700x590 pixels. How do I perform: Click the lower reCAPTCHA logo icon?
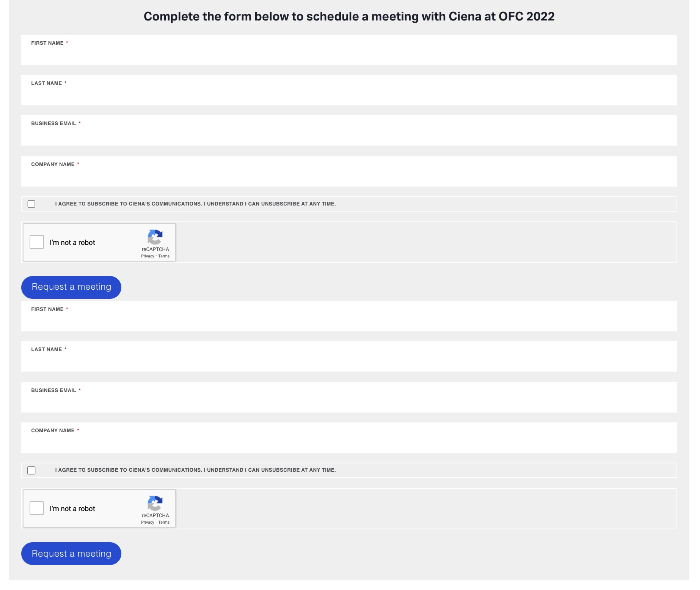pos(155,503)
